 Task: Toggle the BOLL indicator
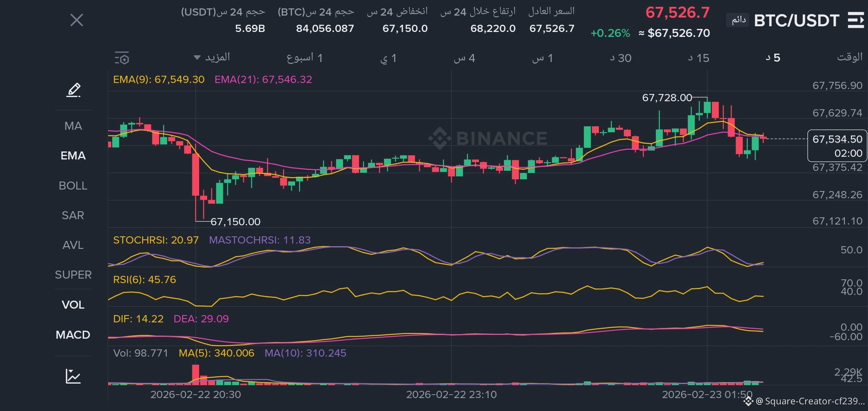point(73,186)
